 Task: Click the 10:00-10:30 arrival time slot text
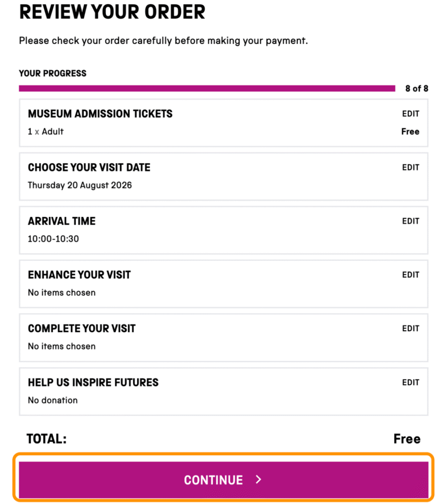tap(53, 239)
